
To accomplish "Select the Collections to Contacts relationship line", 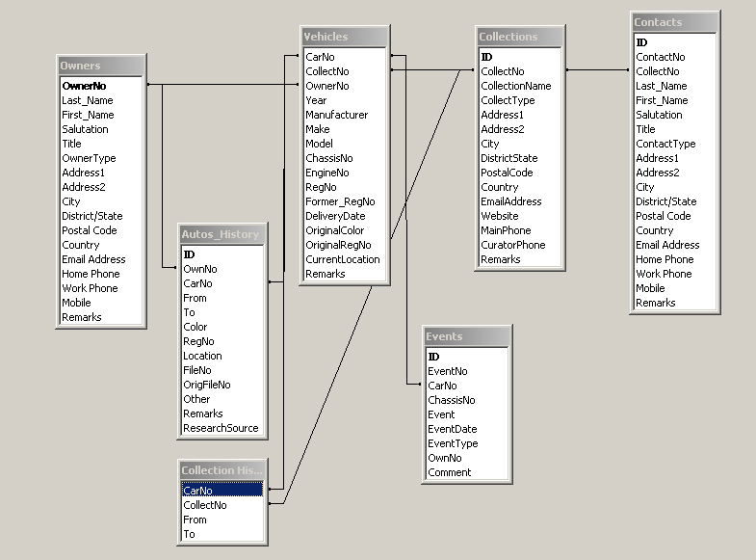I will point(597,70).
